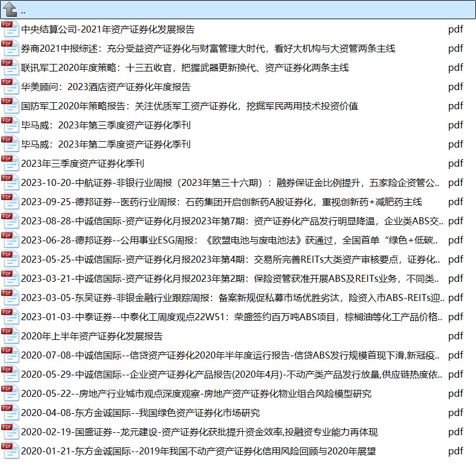Select file 毕马威：2023年第二季度资产证券化季刊
The width and height of the screenshot is (476, 466).
point(106,144)
